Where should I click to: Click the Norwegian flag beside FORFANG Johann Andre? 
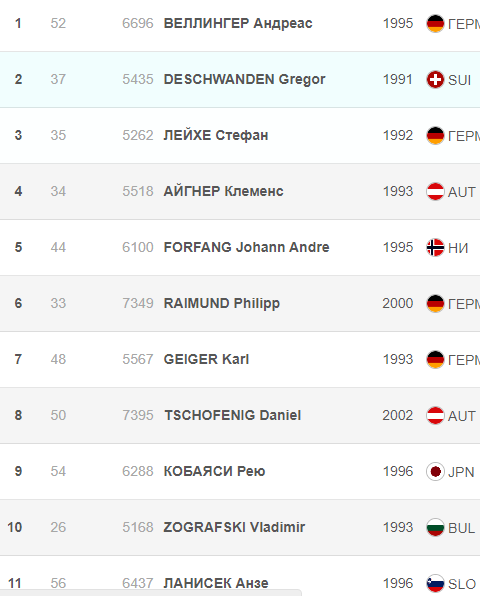click(435, 247)
